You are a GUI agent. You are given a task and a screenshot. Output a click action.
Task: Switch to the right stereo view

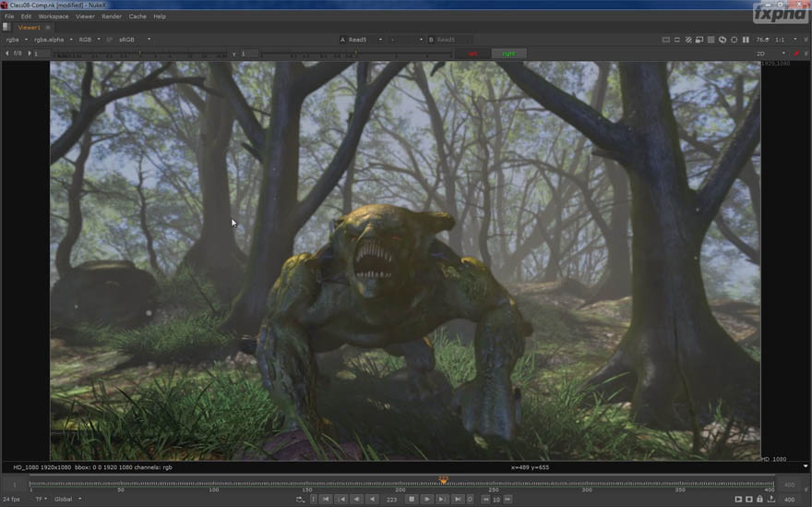click(x=508, y=54)
